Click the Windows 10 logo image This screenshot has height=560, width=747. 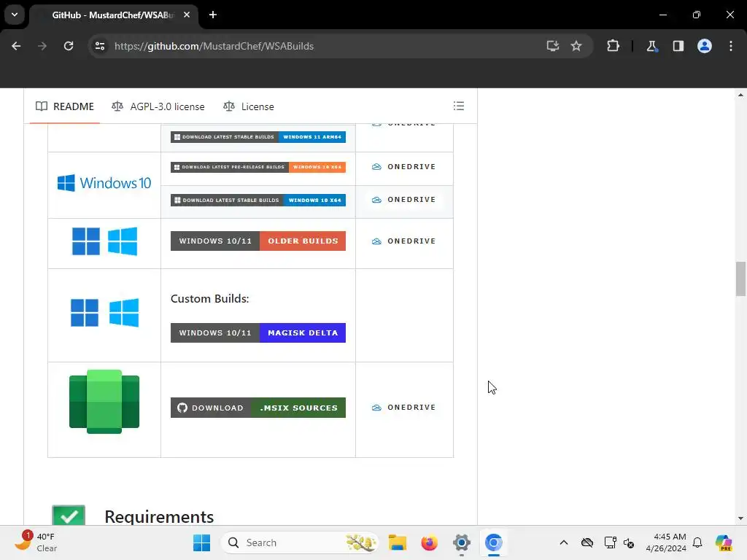(104, 183)
